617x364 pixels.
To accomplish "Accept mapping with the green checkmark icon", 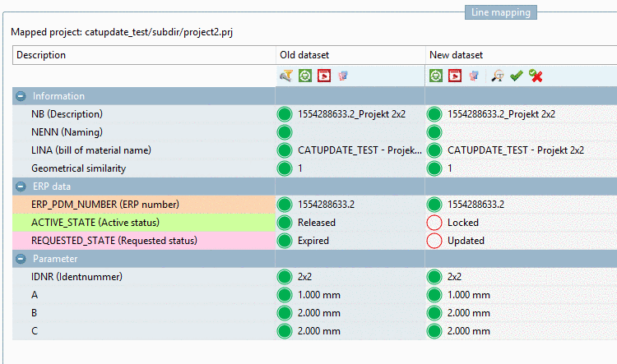I will 517,76.
